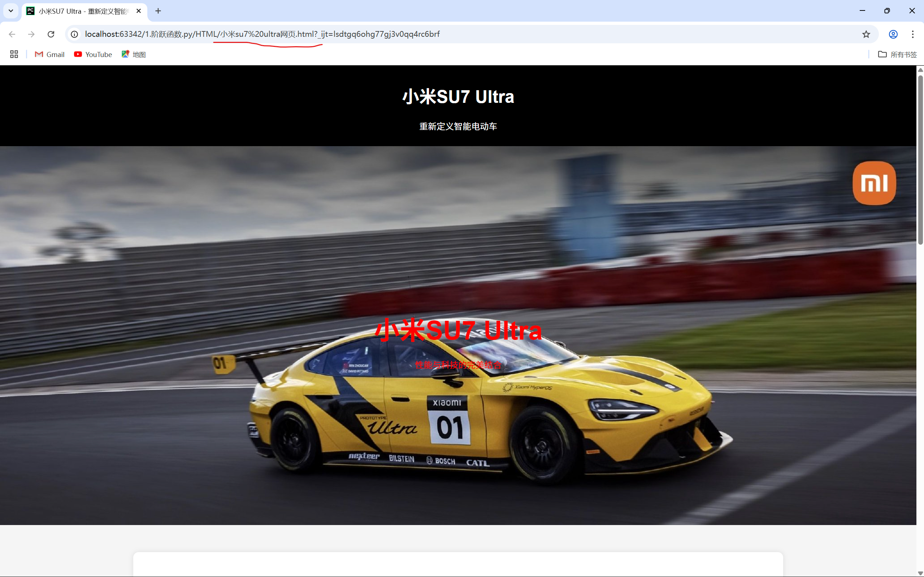Click the vertical page scrollbar thumb
Image resolution: width=924 pixels, height=577 pixels.
(x=920, y=160)
